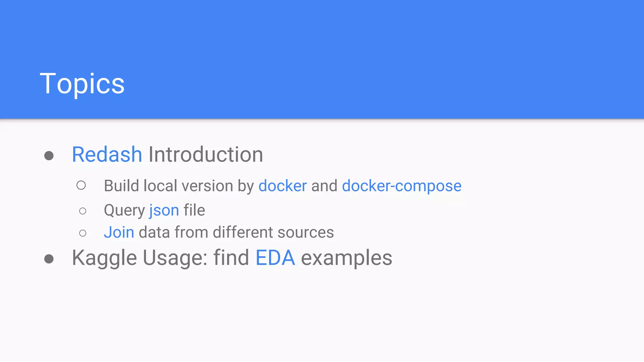Click the Join hyperlink
This screenshot has height=362, width=644.
[x=119, y=233]
